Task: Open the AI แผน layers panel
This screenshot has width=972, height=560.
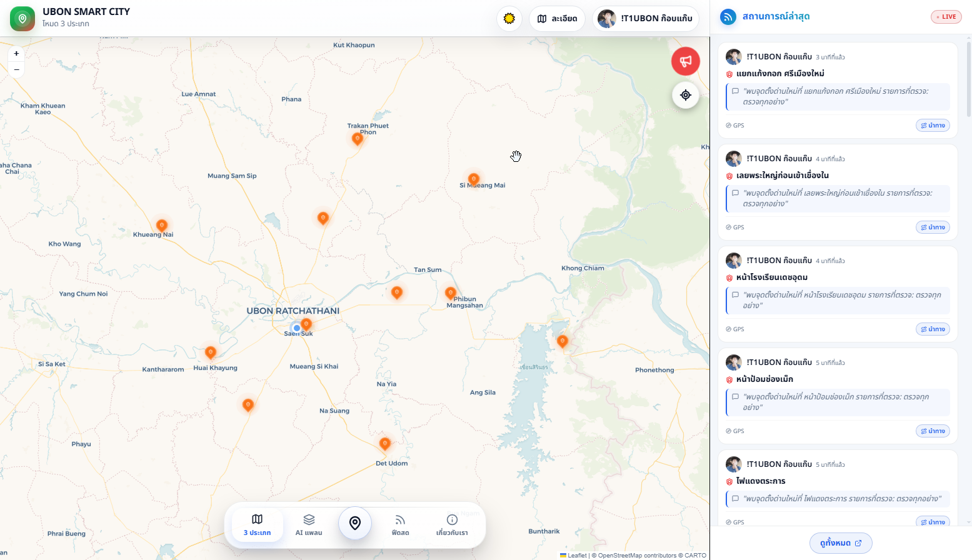Action: coord(309,524)
